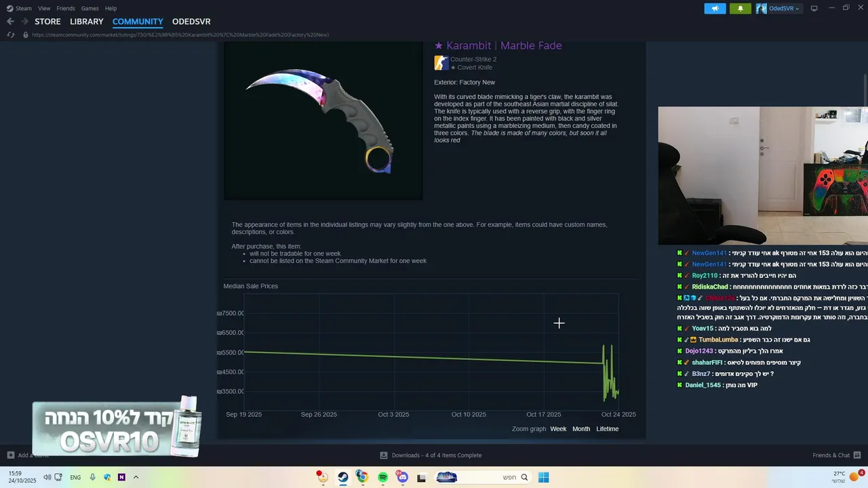This screenshot has height=488, width=868.
Task: Click chat username shaharFIFI
Action: (x=707, y=363)
